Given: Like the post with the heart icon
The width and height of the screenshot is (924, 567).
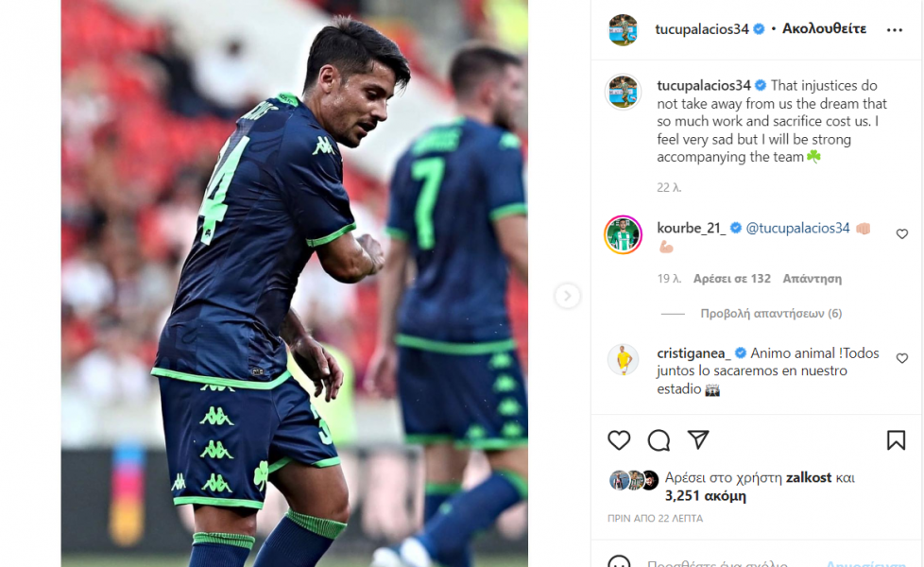Looking at the screenshot, I should pyautogui.click(x=619, y=440).
